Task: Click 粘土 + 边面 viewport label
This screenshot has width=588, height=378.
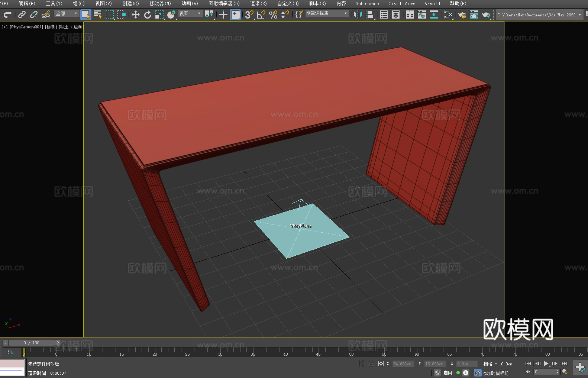Action: pyautogui.click(x=71, y=27)
